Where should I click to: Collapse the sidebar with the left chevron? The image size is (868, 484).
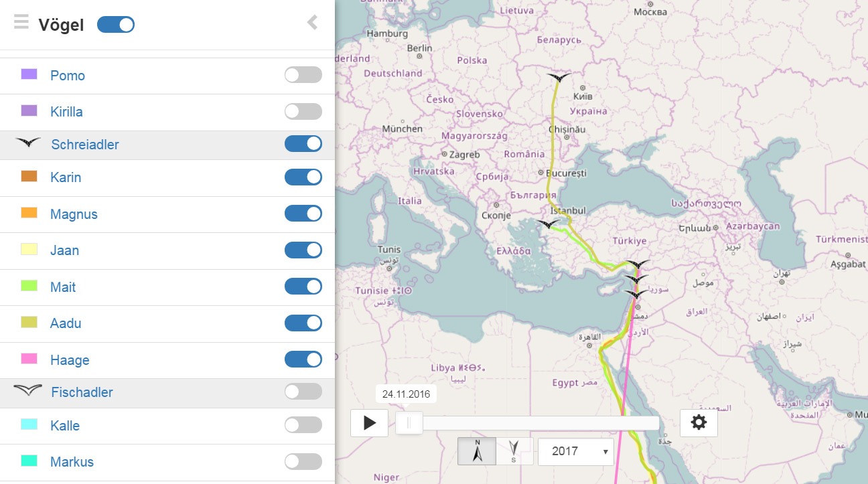point(313,23)
